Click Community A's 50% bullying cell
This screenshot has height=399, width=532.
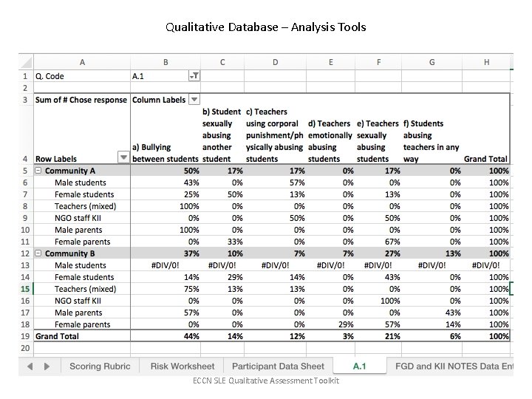(x=166, y=171)
